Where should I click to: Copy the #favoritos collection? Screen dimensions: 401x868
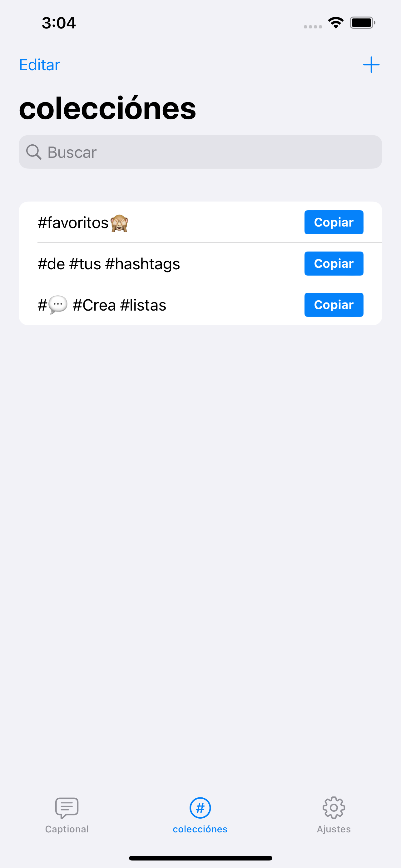(334, 222)
